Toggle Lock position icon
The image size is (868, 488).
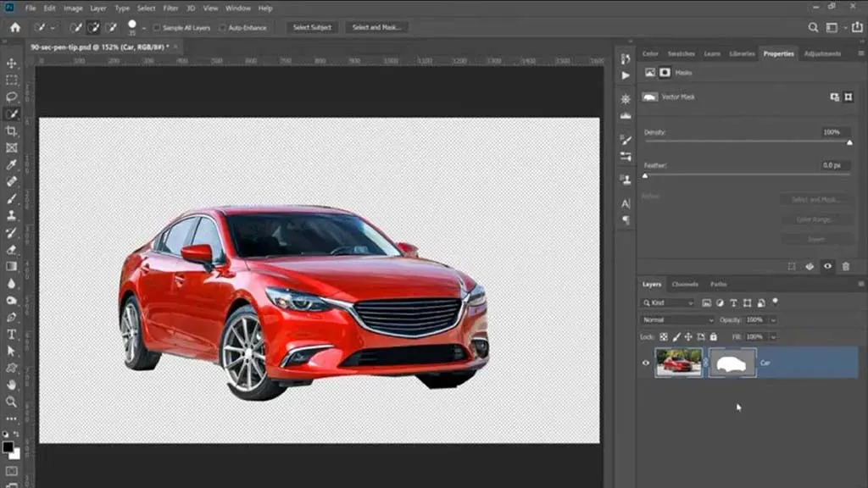(688, 337)
